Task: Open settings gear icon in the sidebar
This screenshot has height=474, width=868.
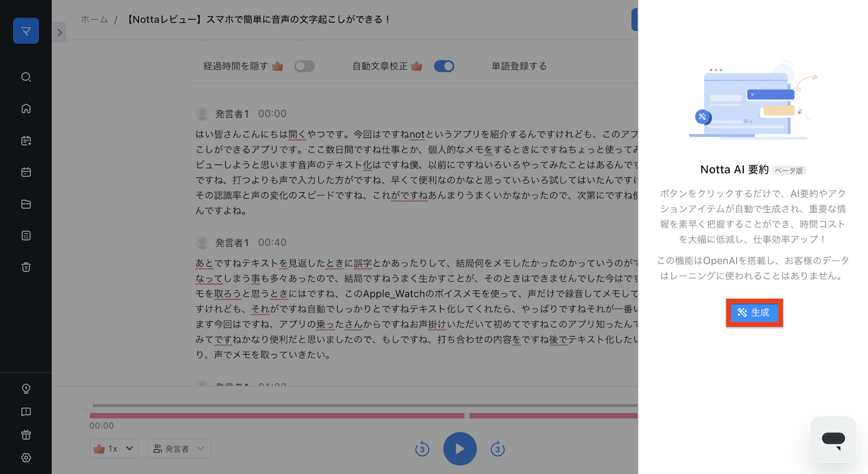Action: click(26, 458)
